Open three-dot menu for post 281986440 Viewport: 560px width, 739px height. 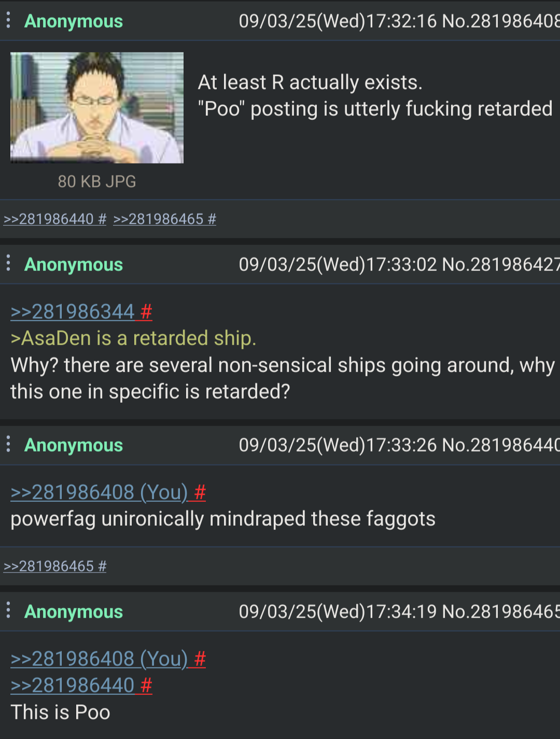pyautogui.click(x=8, y=444)
